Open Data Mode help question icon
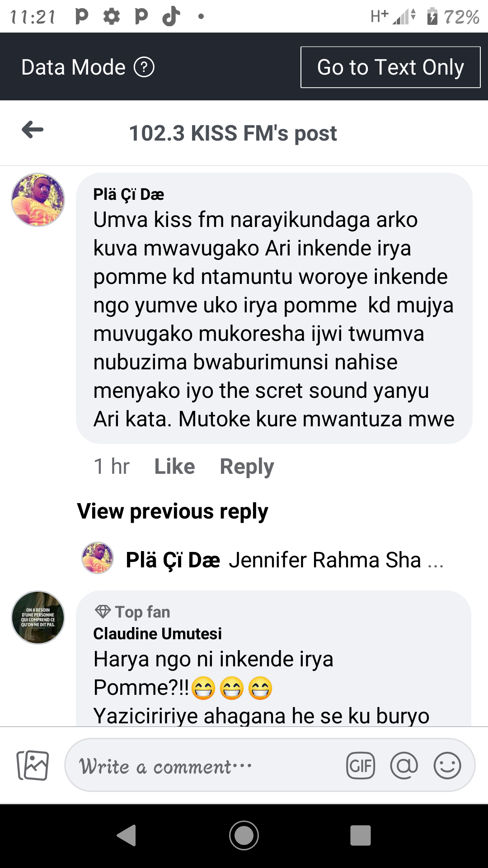This screenshot has width=488, height=868. [144, 67]
